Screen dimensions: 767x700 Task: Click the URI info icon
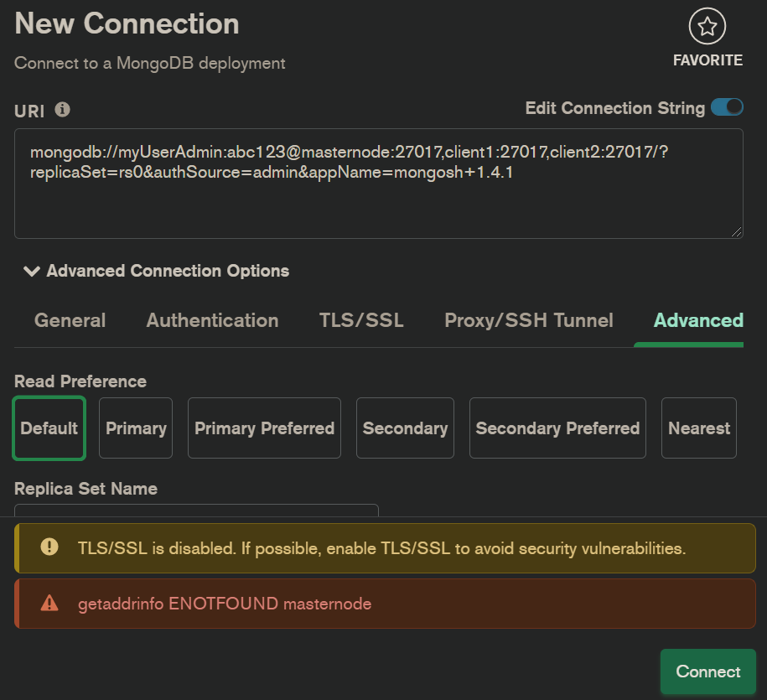62,110
